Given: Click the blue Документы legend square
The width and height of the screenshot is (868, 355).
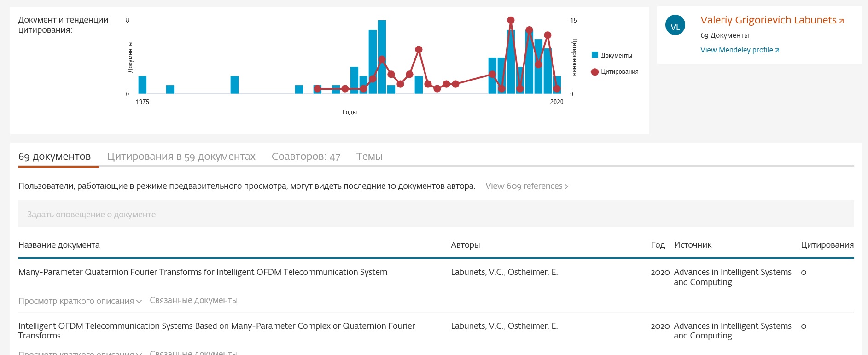Looking at the screenshot, I should click(x=594, y=55).
